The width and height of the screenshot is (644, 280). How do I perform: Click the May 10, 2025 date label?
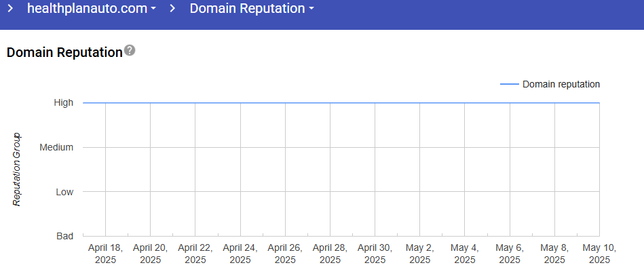coord(599,254)
